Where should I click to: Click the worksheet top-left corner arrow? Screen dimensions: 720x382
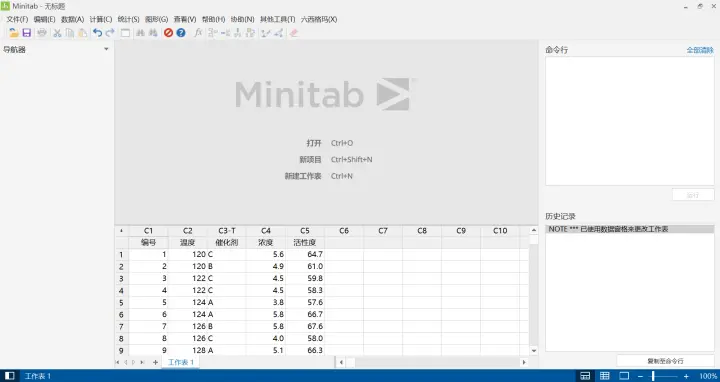point(122,230)
